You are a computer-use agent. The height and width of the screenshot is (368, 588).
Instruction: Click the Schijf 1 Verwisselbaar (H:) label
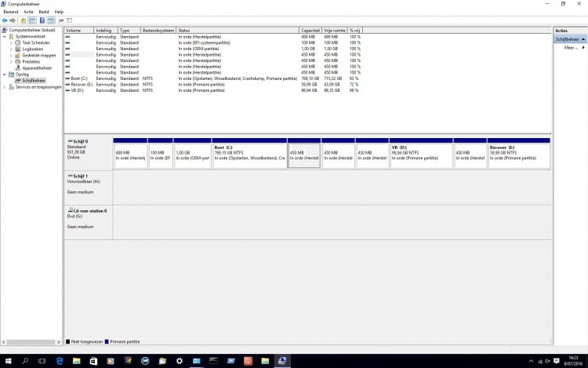click(88, 188)
